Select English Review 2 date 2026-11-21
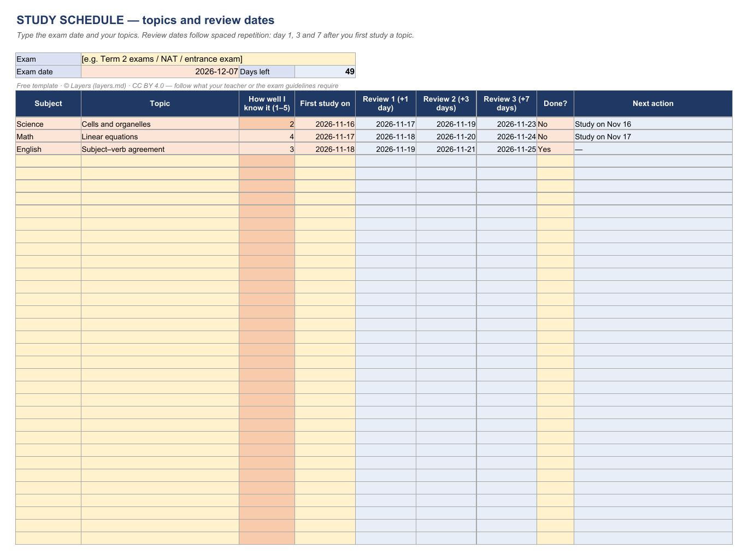The height and width of the screenshot is (560, 748). (446, 149)
